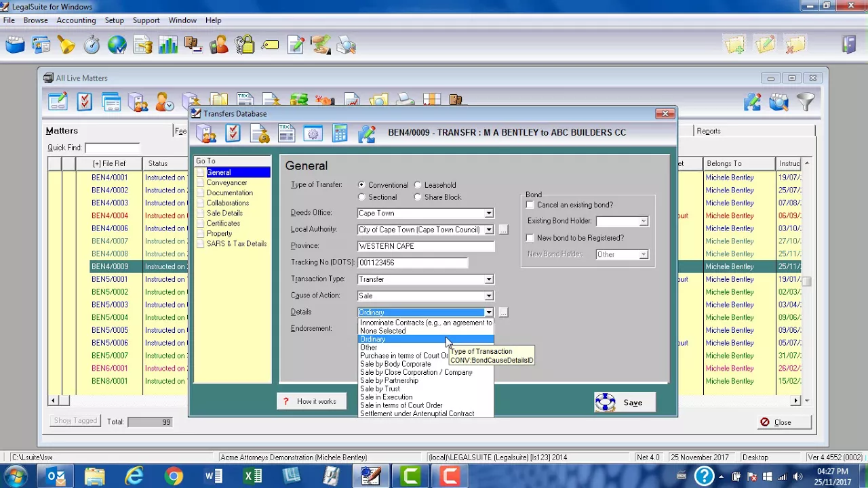Viewport: 868px width, 488px height.
Task: Click the document with green pencil icon
Action: (x=296, y=45)
